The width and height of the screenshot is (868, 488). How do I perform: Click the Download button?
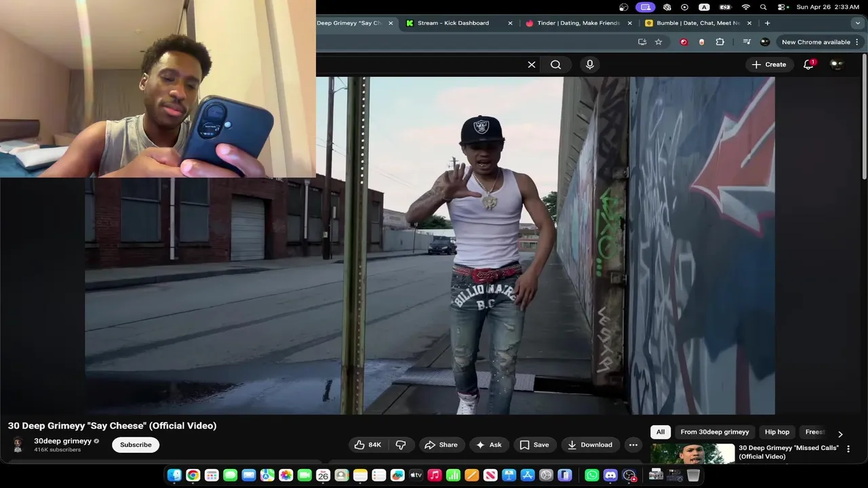pyautogui.click(x=590, y=445)
